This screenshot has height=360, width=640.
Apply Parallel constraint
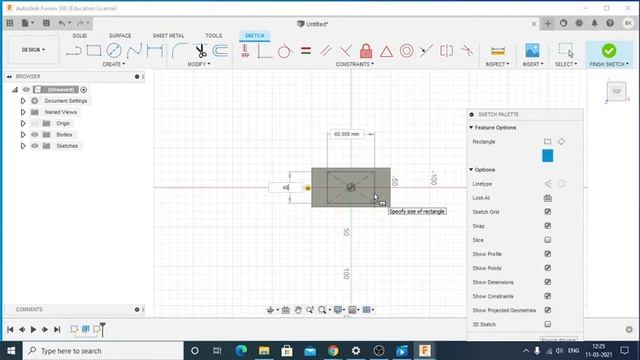[x=325, y=51]
